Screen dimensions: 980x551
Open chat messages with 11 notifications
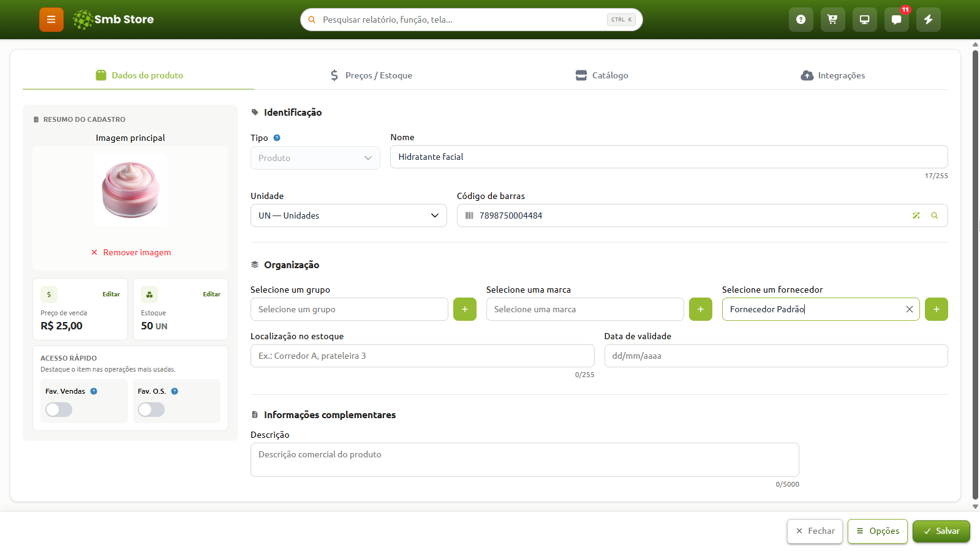click(x=896, y=20)
